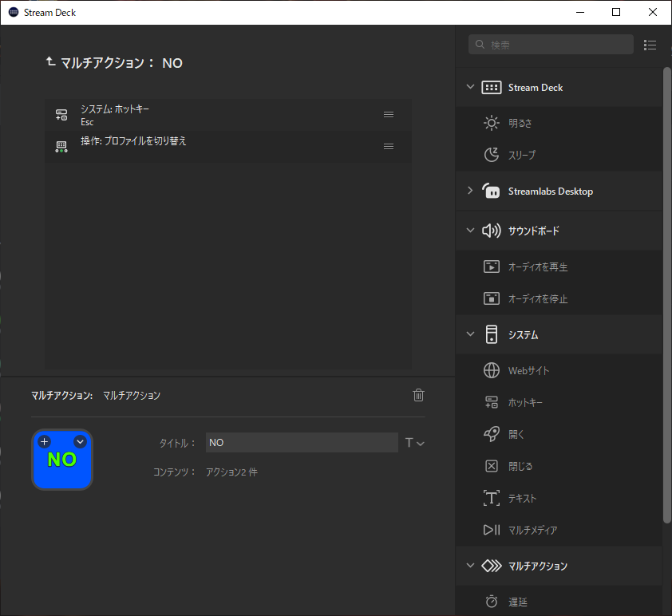672x616 pixels.
Task: Pick the マルチメディア action
Action: tap(532, 530)
